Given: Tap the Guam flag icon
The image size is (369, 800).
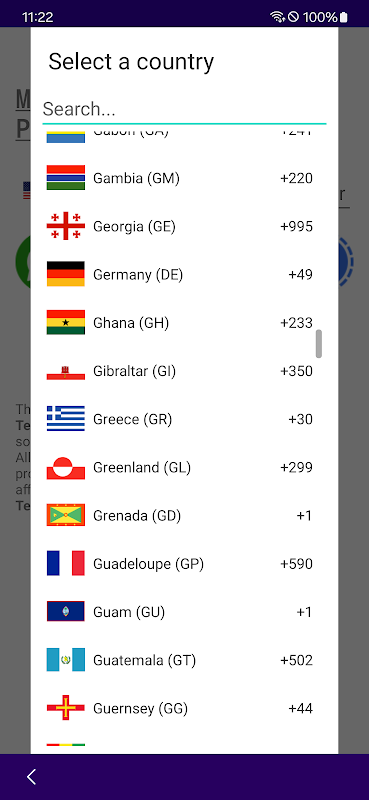Looking at the screenshot, I should tap(66, 612).
